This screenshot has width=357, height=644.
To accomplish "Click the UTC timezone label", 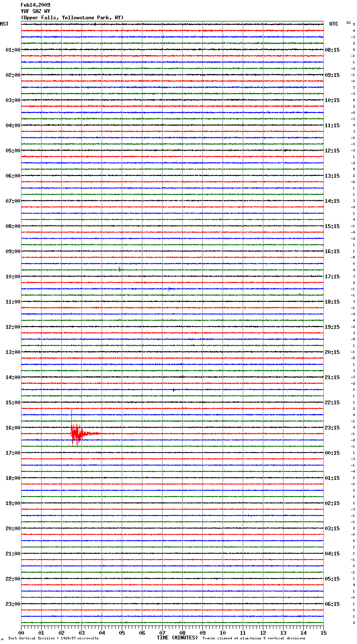I will 334,24.
